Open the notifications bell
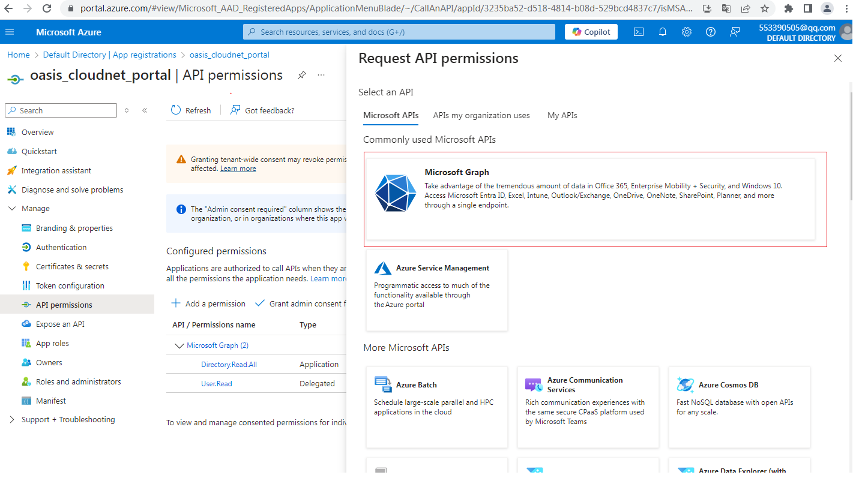 [x=663, y=32]
